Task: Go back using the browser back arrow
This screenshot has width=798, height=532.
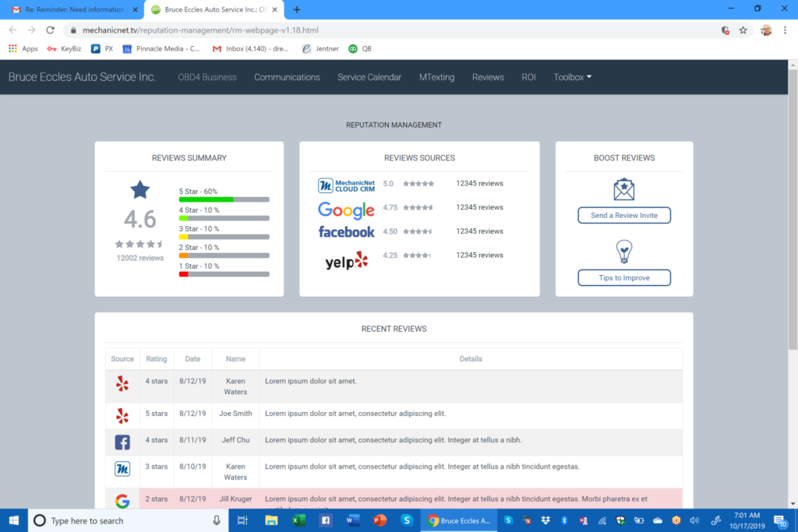Action: pyautogui.click(x=12, y=30)
